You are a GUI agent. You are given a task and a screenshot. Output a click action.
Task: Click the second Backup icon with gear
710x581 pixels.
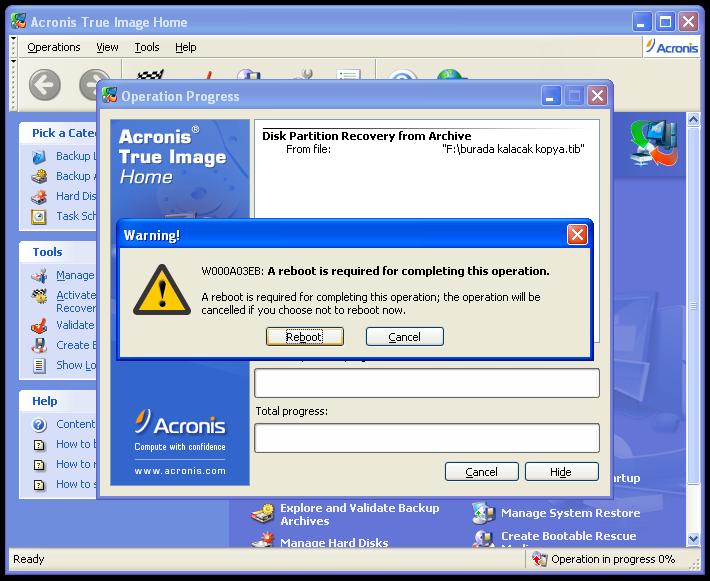point(39,176)
